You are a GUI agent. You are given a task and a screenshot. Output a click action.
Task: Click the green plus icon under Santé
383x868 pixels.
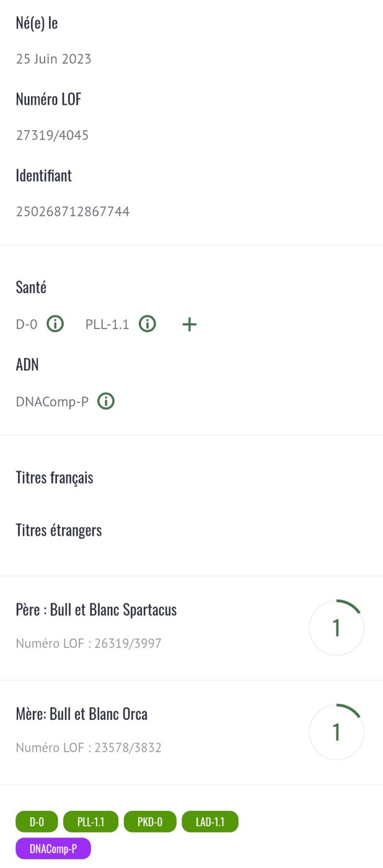pyautogui.click(x=189, y=324)
